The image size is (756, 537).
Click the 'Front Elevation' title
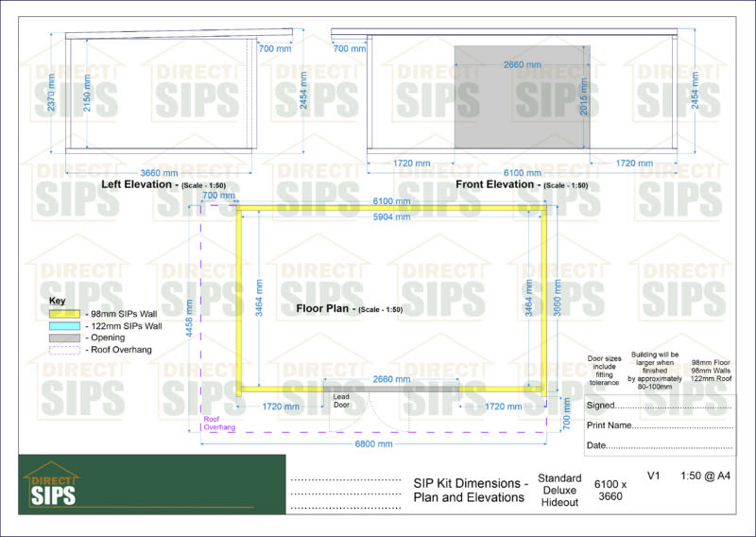pyautogui.click(x=494, y=184)
